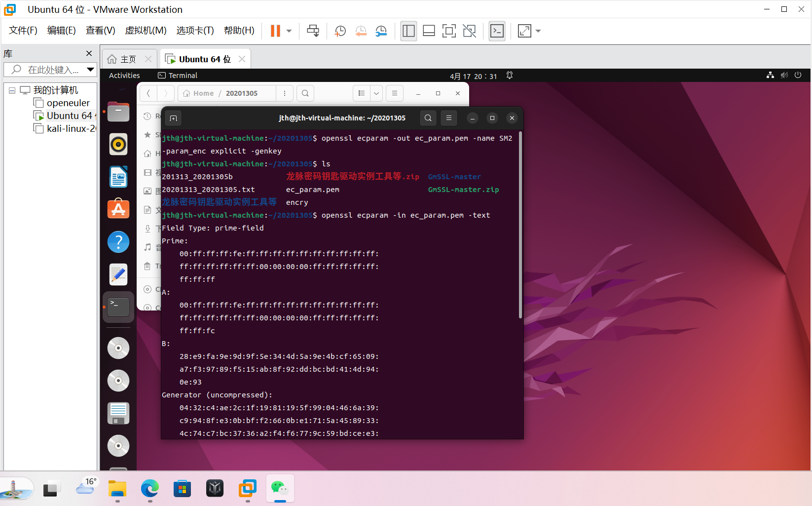Expand the library search dropdown arrow
812x506 pixels.
90,70
